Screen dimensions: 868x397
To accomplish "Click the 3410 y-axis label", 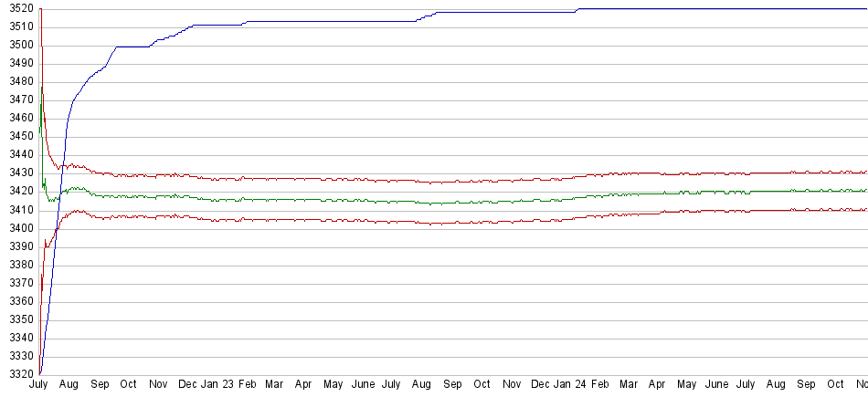I will [18, 210].
